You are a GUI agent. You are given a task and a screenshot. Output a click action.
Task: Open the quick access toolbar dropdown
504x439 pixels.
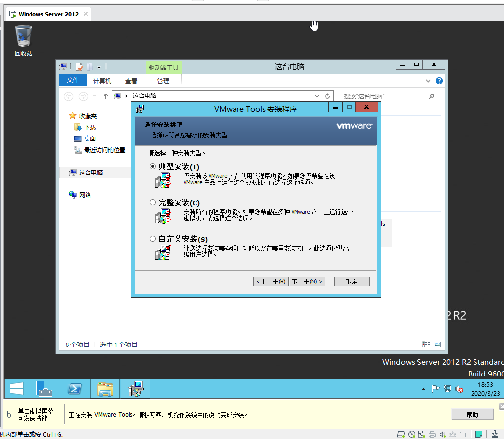coord(99,67)
